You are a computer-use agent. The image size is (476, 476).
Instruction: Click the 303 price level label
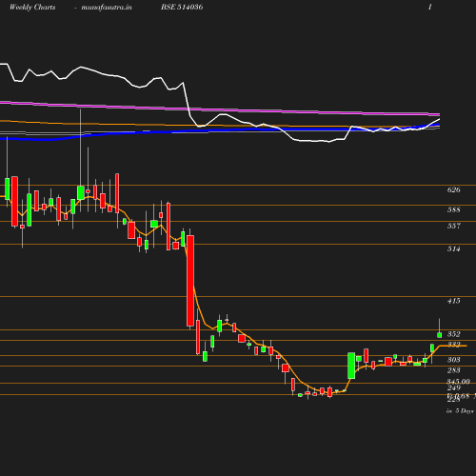point(453,360)
